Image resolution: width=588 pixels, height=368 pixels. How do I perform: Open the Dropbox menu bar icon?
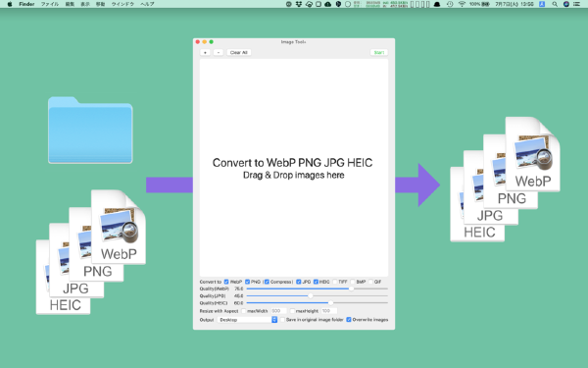(299, 4)
